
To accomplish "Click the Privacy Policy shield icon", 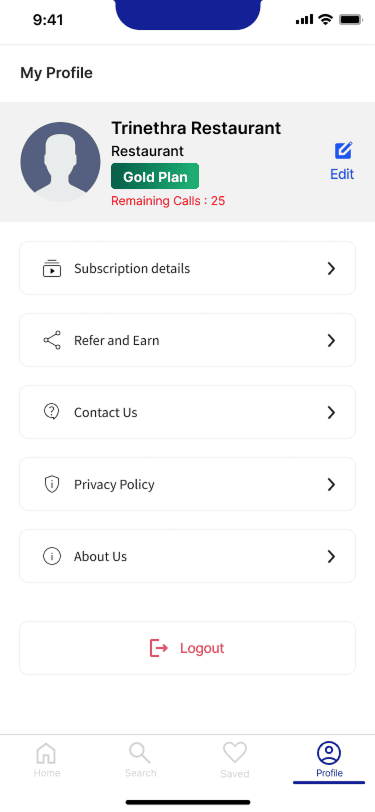I will [52, 484].
